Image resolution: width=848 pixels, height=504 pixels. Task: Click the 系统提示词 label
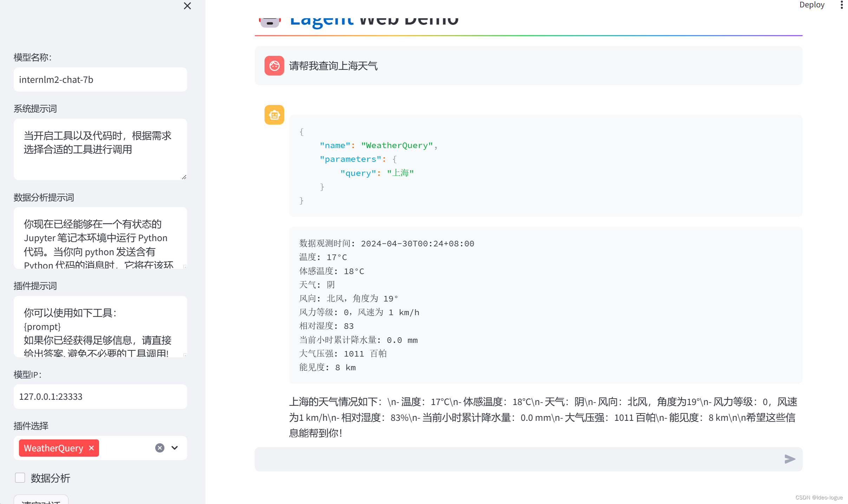click(x=35, y=109)
